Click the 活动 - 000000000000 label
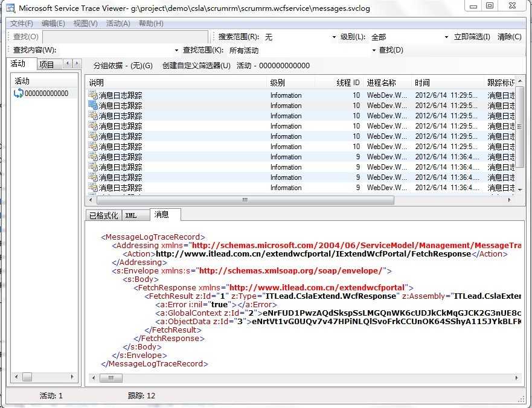Viewport: 532px width, 408px height. click(x=273, y=65)
